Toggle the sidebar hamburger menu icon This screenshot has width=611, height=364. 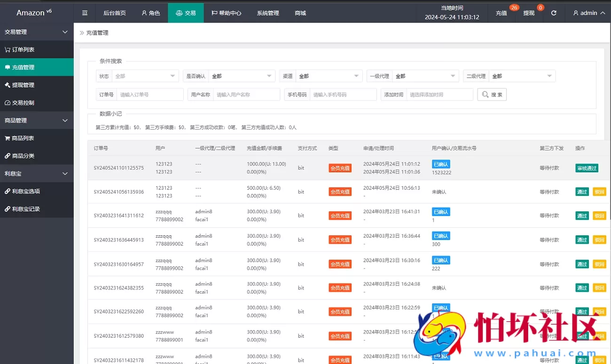[85, 13]
